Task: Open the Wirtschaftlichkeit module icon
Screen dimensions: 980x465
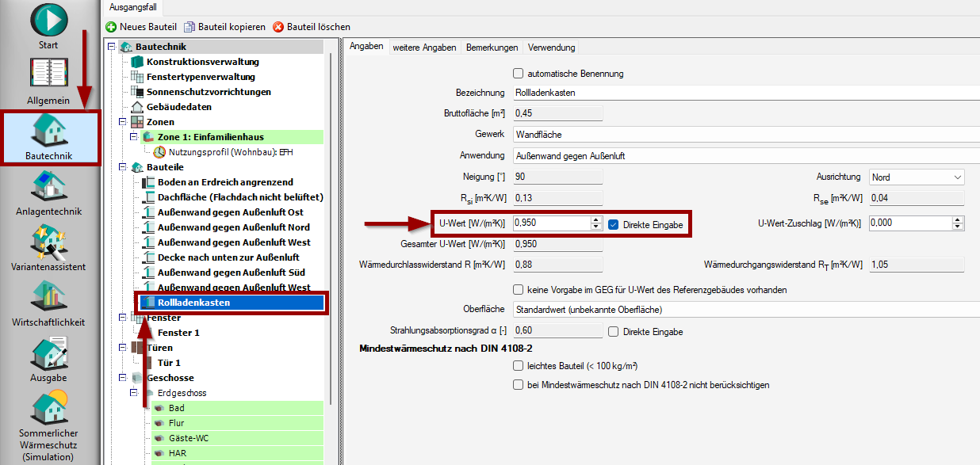Action: point(48,299)
